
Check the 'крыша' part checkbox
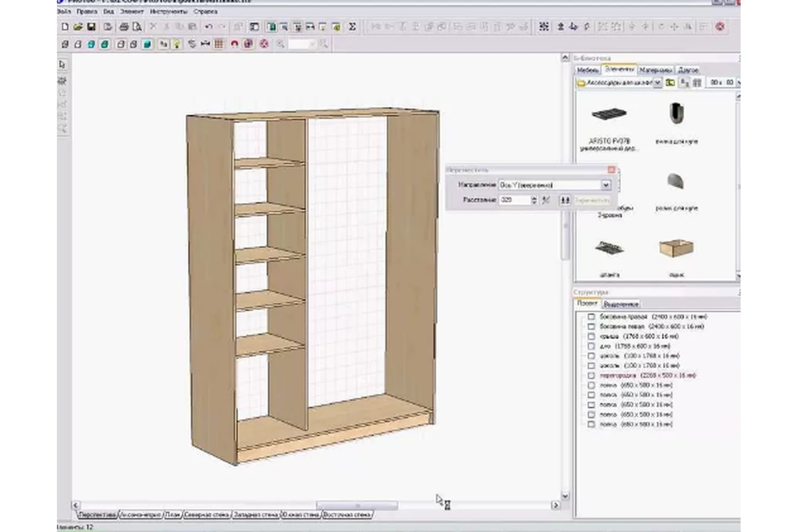click(591, 336)
